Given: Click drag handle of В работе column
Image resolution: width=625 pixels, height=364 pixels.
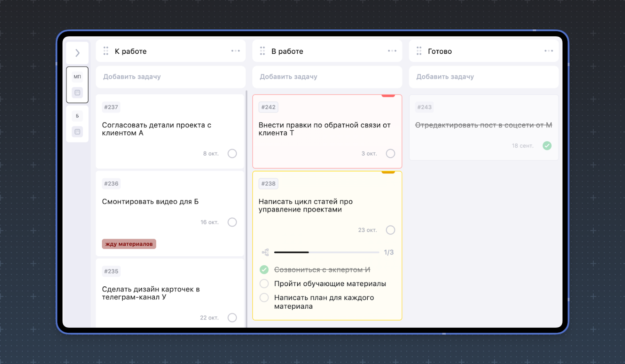Looking at the screenshot, I should point(262,51).
